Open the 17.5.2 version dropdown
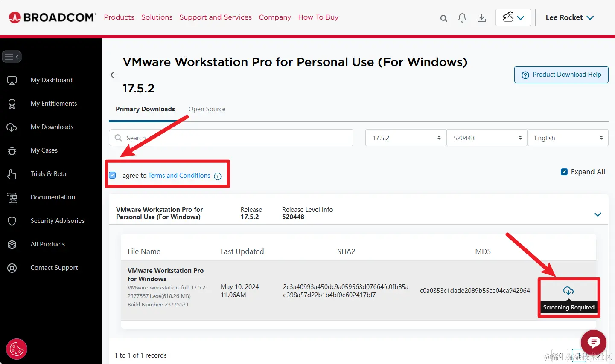Viewport: 615px width, 364px height. 406,138
